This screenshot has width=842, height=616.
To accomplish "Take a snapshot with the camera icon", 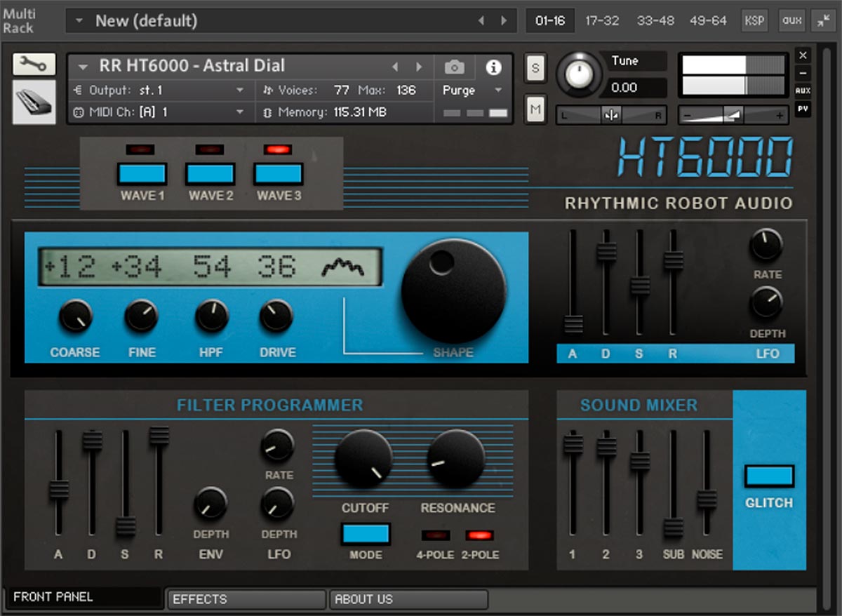I will pyautogui.click(x=455, y=67).
